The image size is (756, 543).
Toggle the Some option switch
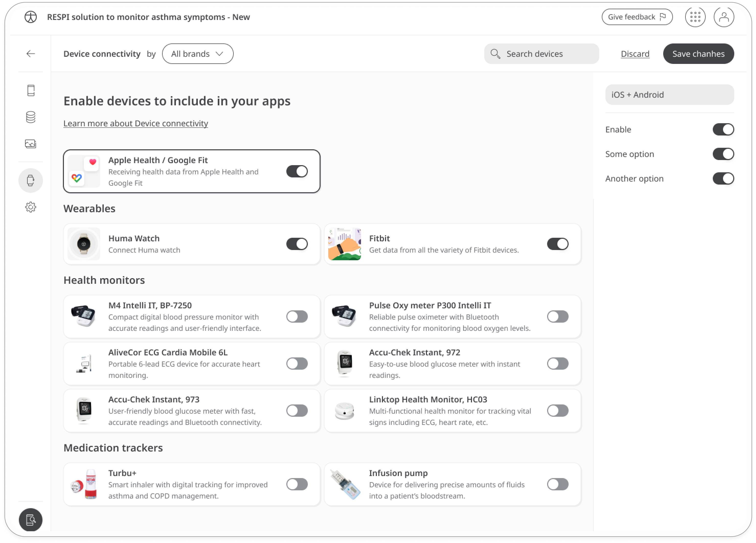tap(723, 154)
